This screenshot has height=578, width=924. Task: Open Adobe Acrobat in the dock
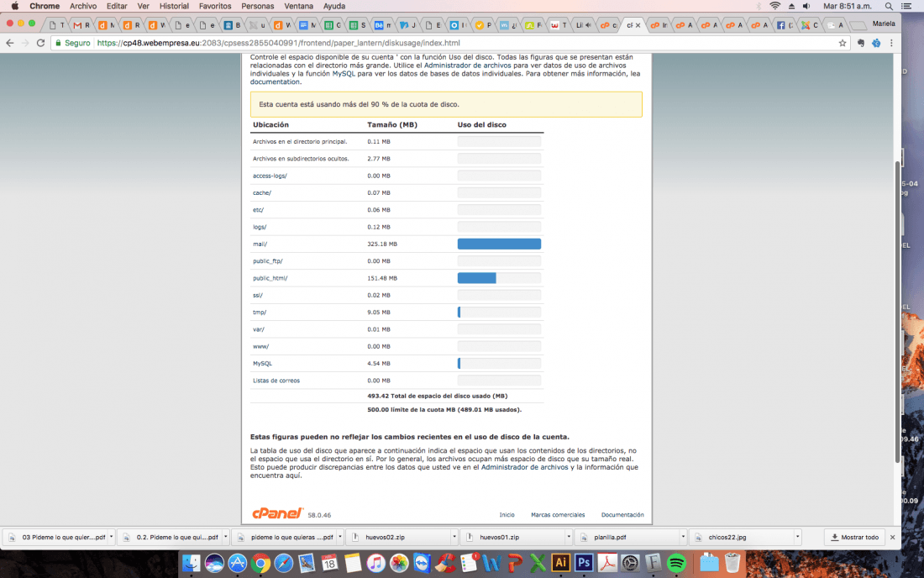[607, 563]
